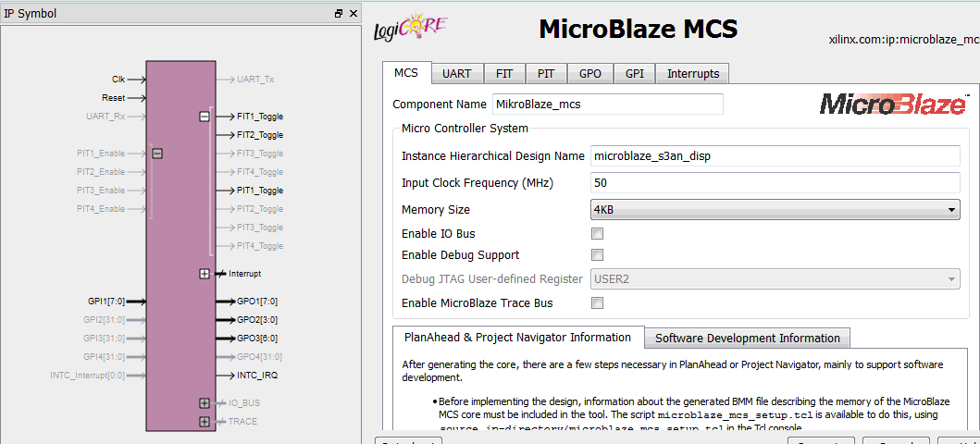
Task: Open the Interrupts tab
Action: 693,74
